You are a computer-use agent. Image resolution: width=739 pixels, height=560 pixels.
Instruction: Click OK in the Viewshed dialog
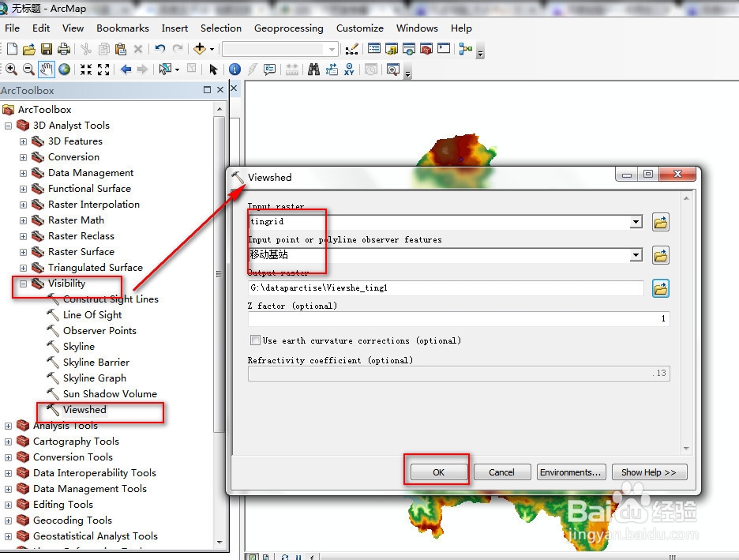click(x=438, y=472)
